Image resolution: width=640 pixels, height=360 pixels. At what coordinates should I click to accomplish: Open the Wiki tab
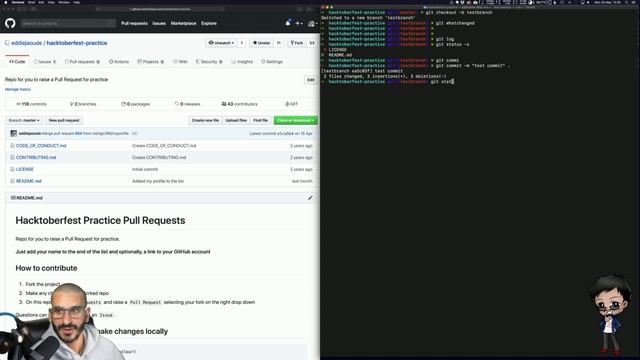[x=180, y=62]
